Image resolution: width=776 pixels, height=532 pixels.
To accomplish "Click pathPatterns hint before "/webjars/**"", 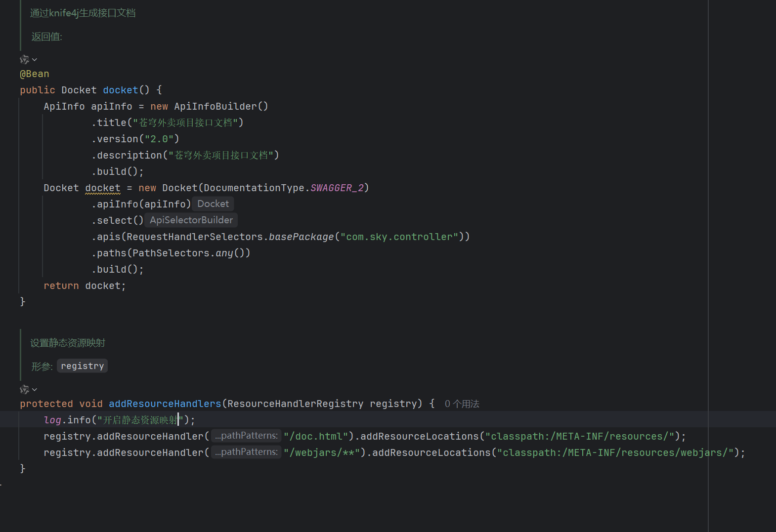I will coord(246,452).
